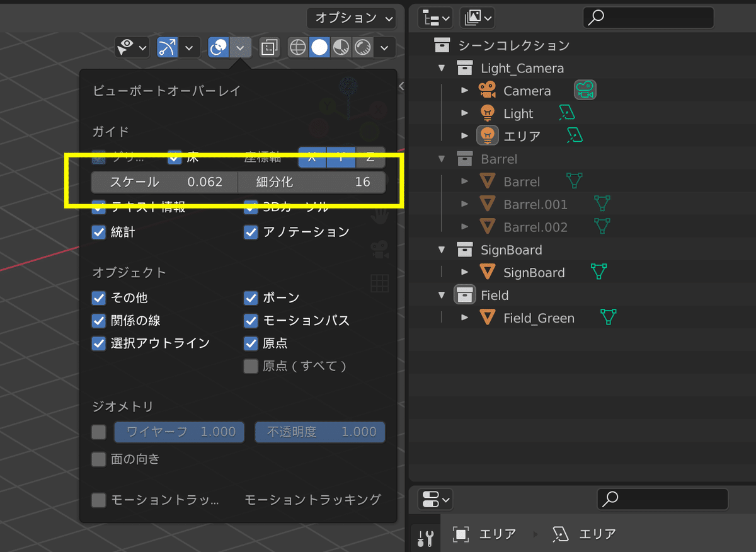Collapse the SignBoard collection
This screenshot has height=552, width=756.
click(442, 250)
